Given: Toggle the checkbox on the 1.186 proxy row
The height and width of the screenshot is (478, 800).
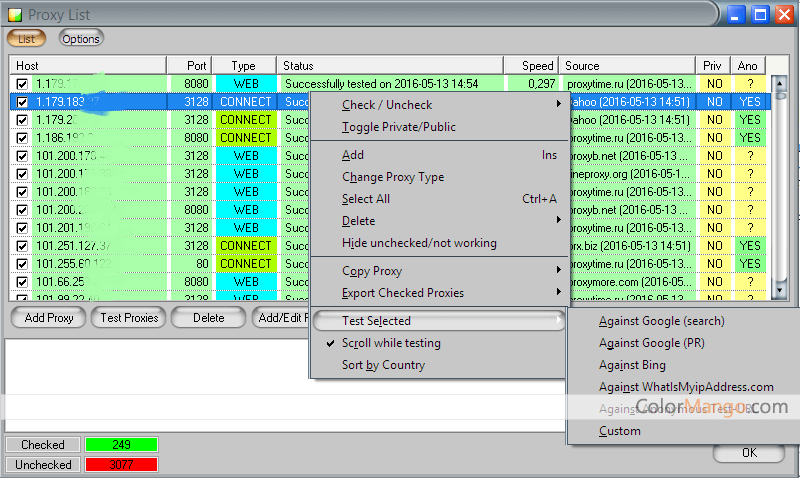Looking at the screenshot, I should 22,138.
